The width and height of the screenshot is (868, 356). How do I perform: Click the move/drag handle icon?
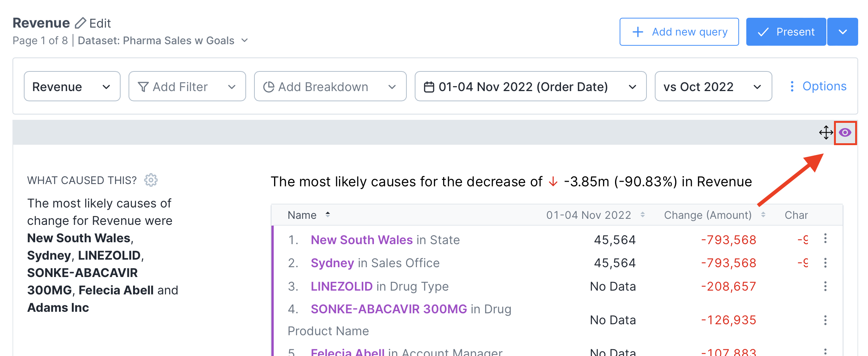coord(826,133)
